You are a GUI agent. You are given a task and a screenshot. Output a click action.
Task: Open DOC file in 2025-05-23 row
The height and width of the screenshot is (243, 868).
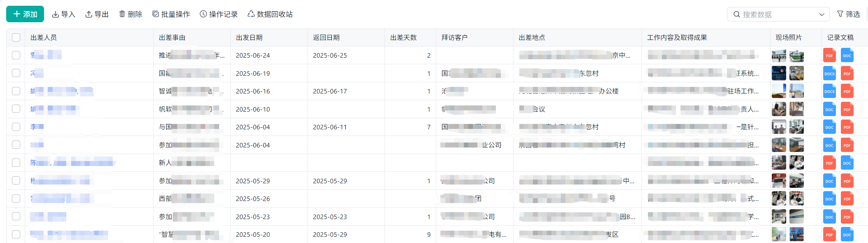click(829, 217)
